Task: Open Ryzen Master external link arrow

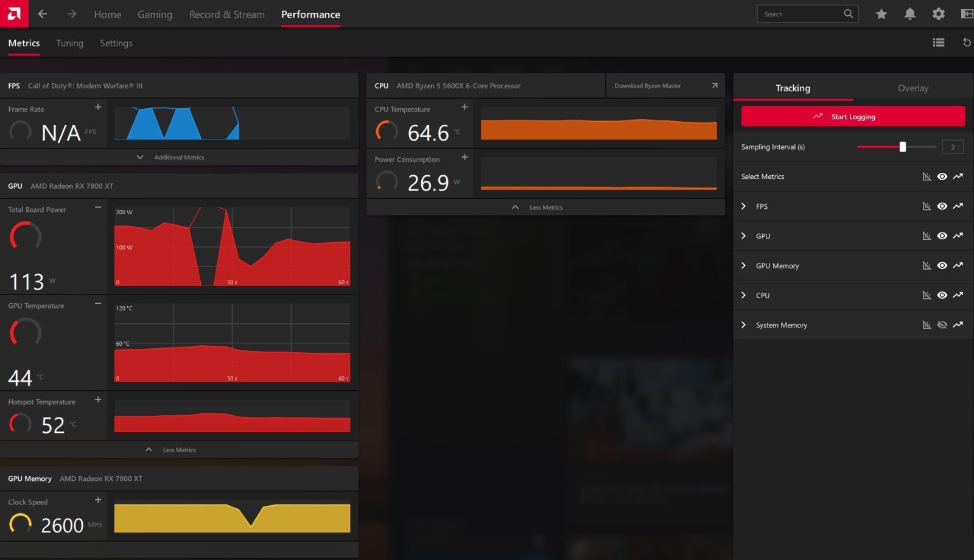Action: coord(715,86)
